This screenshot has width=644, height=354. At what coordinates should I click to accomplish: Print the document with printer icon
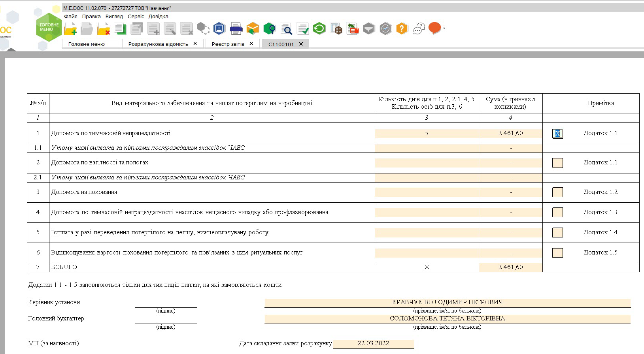236,28
